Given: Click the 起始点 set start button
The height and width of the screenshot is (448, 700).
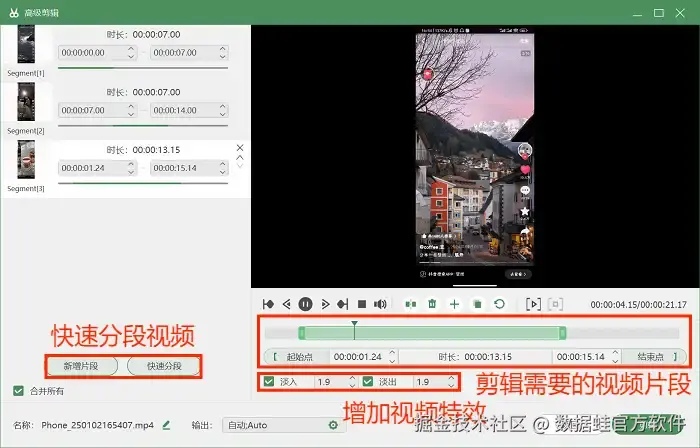Looking at the screenshot, I should 296,357.
